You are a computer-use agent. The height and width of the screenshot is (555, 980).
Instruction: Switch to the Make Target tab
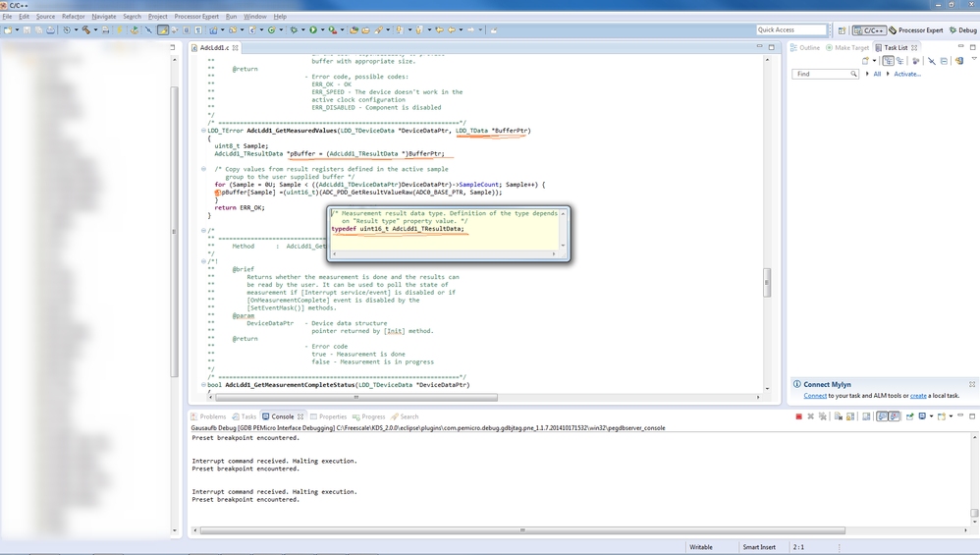click(x=847, y=47)
